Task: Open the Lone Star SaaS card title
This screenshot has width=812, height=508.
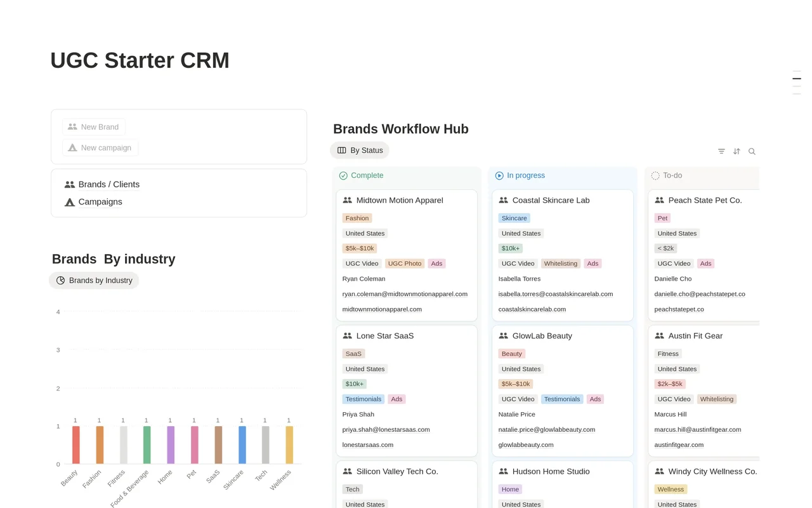Action: point(385,336)
